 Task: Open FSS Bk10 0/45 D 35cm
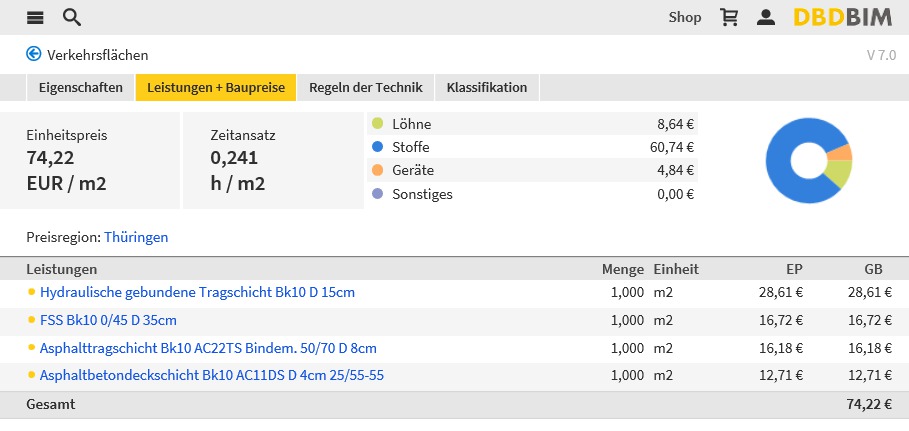pyautogui.click(x=108, y=320)
